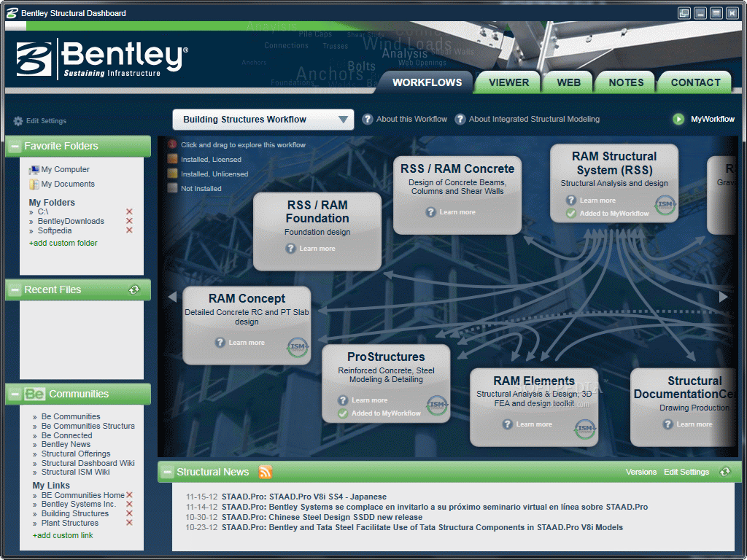Viewport: 747px width, 560px height.
Task: Click the Bentley logo in the header
Action: tap(102, 59)
